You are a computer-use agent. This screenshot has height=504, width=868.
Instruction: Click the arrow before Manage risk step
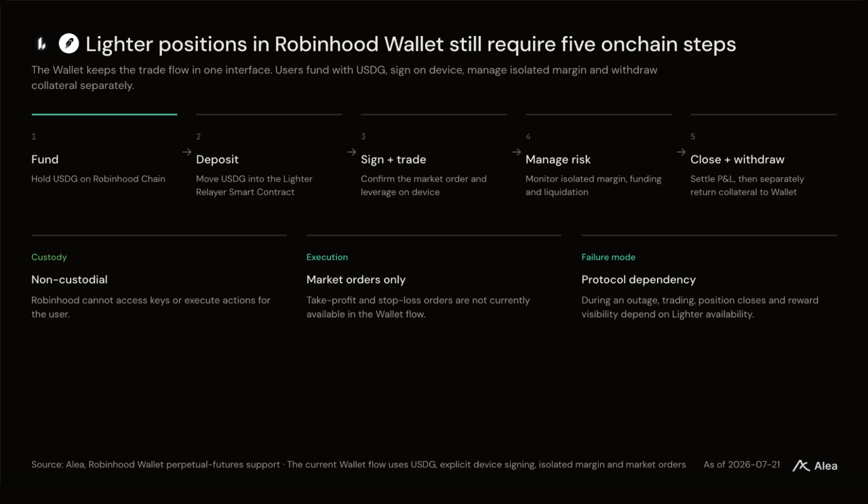coord(516,153)
